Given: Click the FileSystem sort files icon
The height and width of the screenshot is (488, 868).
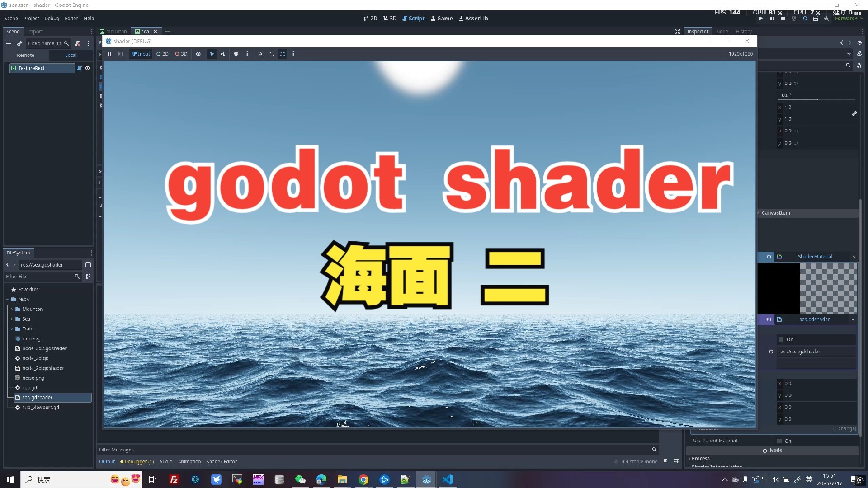Looking at the screenshot, I should point(88,277).
